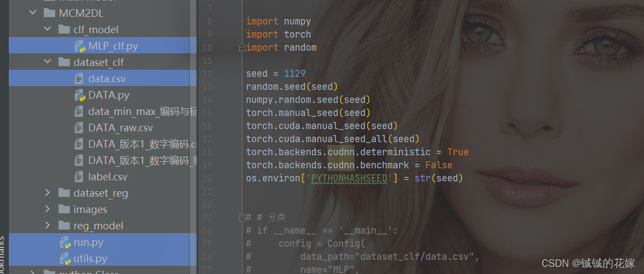Click the dataset_reg folder icon

[64, 193]
